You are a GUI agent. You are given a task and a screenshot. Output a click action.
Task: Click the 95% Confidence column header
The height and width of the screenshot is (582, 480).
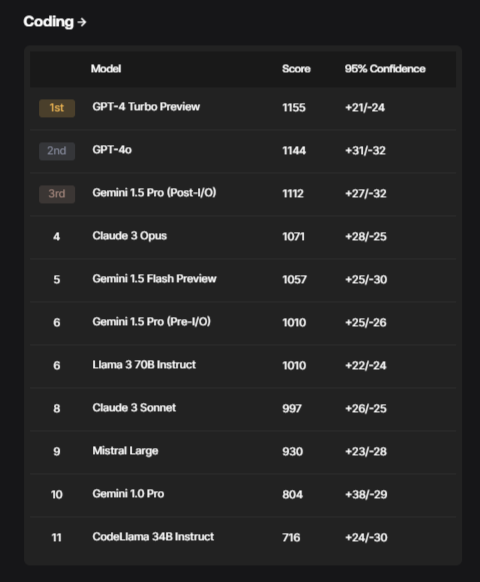pyautogui.click(x=385, y=69)
